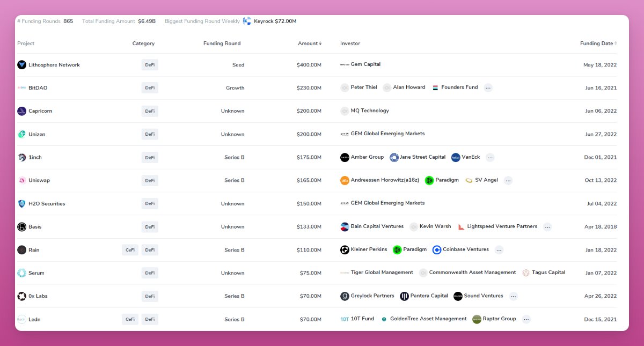Click the DeFi tag on Uniswap row
Screen dimensions: 644x346
pos(150,181)
